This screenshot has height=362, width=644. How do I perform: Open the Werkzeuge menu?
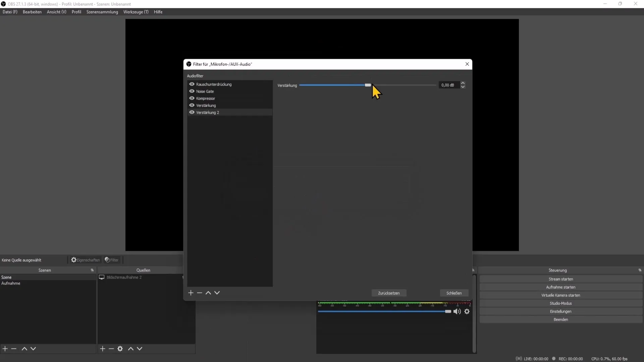tap(136, 12)
